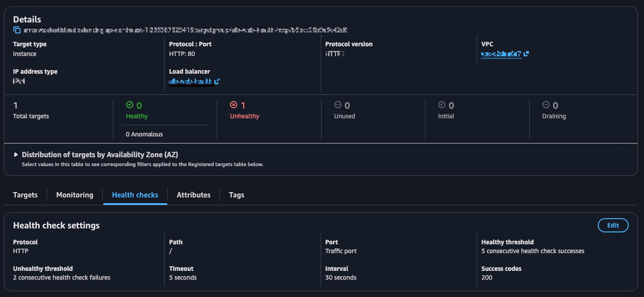Go to the Attributes tab

(194, 195)
